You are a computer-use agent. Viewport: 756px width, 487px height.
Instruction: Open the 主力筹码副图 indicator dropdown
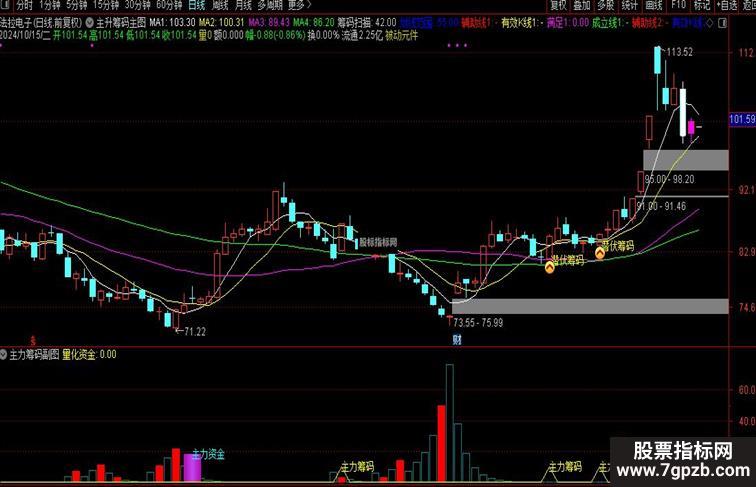click(x=3, y=355)
